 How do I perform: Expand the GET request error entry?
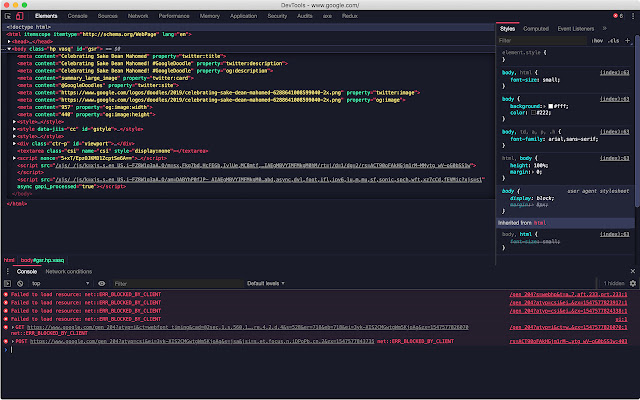[13, 327]
